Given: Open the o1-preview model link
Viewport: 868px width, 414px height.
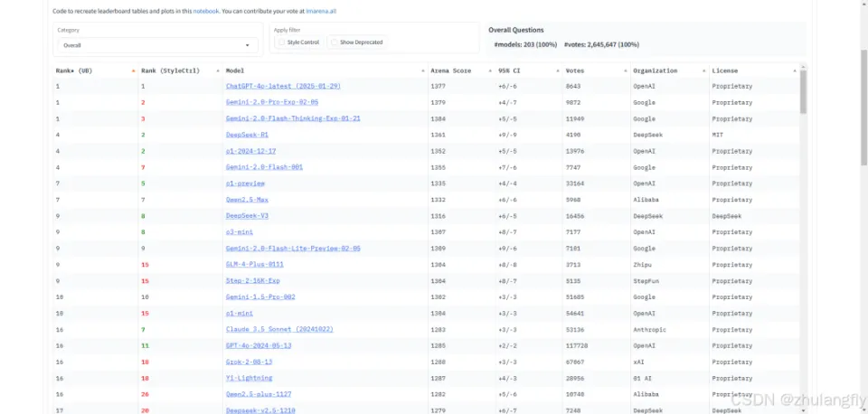Looking at the screenshot, I should [x=245, y=183].
